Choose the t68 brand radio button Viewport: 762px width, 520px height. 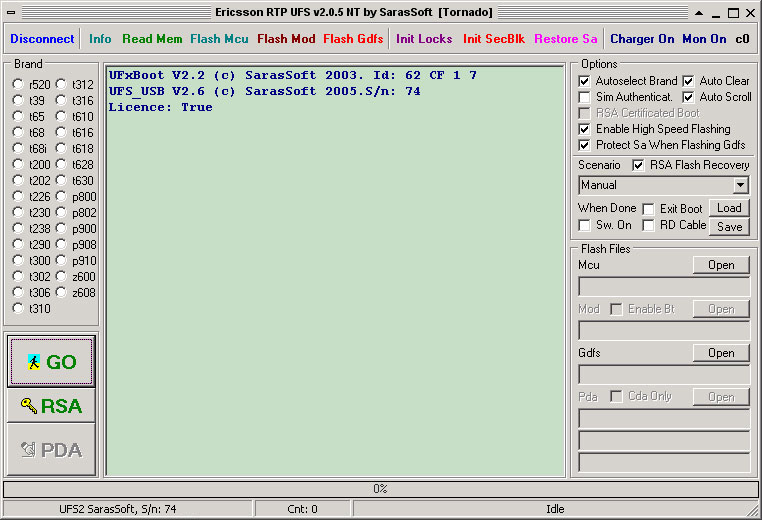[x=18, y=132]
